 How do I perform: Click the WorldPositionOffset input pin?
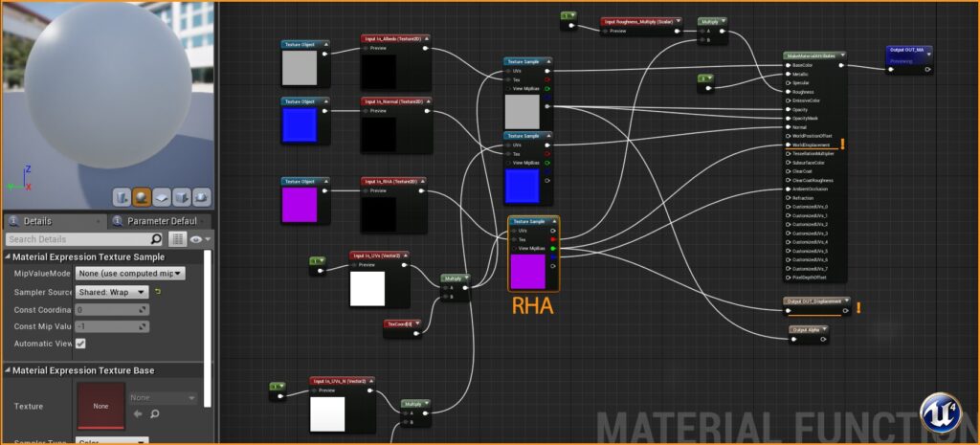click(788, 136)
